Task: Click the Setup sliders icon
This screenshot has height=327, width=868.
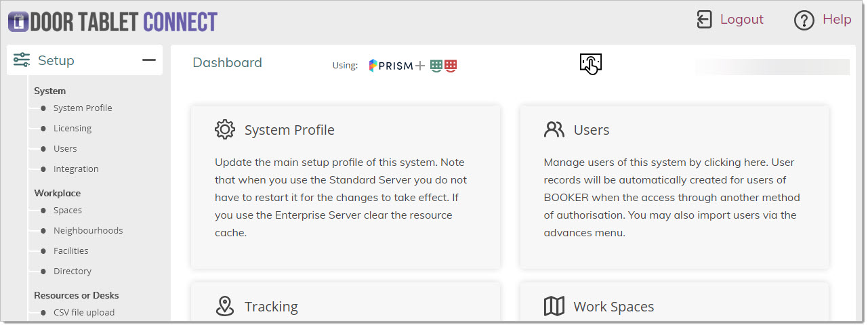Action: (22, 60)
